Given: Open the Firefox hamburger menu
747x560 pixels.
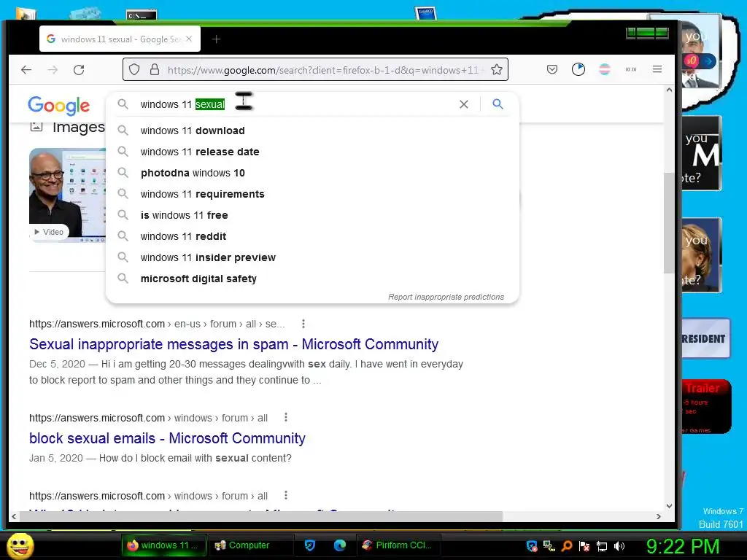Looking at the screenshot, I should tap(657, 69).
